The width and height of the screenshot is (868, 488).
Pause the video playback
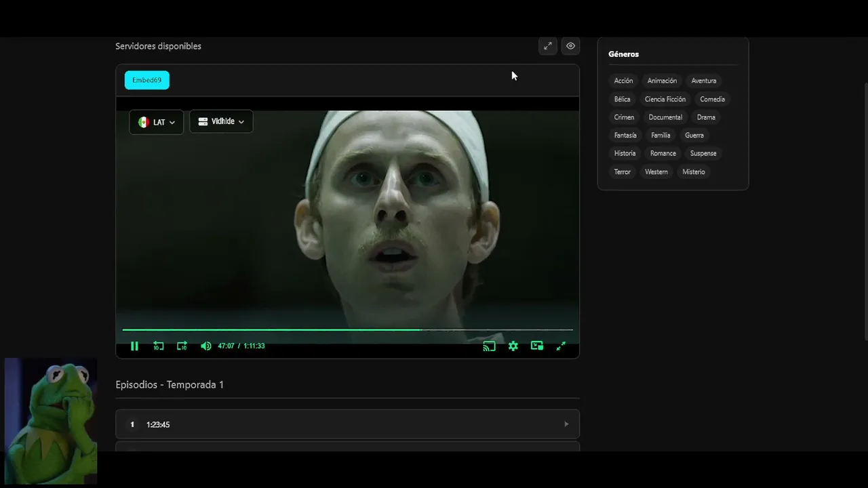pos(134,346)
